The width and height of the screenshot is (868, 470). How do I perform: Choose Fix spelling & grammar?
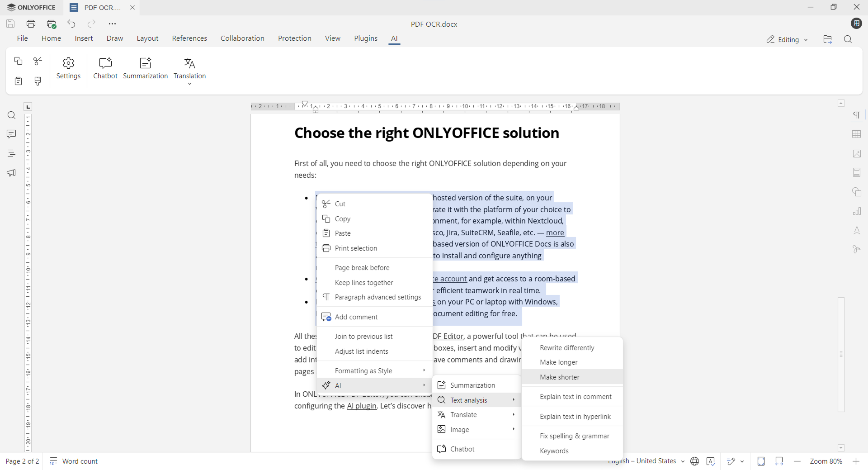[572, 436]
